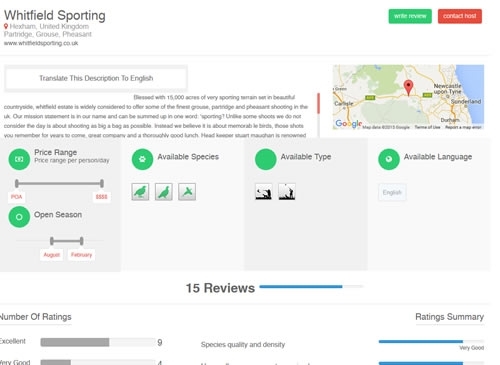Click the Excellent rating bar
Viewport: 500px width, 365px height.
click(x=98, y=342)
